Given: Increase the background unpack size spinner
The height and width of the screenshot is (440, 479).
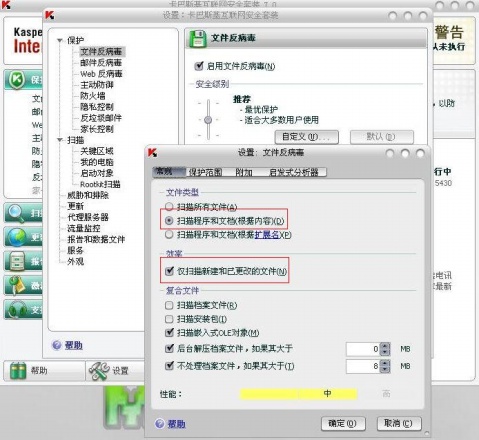Looking at the screenshot, I should (x=385, y=346).
